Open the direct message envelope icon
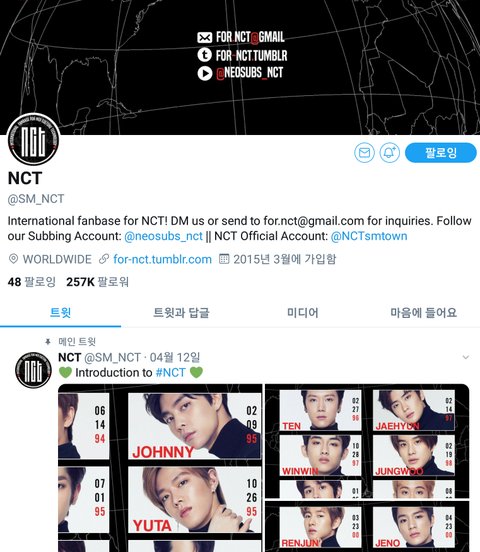 click(364, 153)
